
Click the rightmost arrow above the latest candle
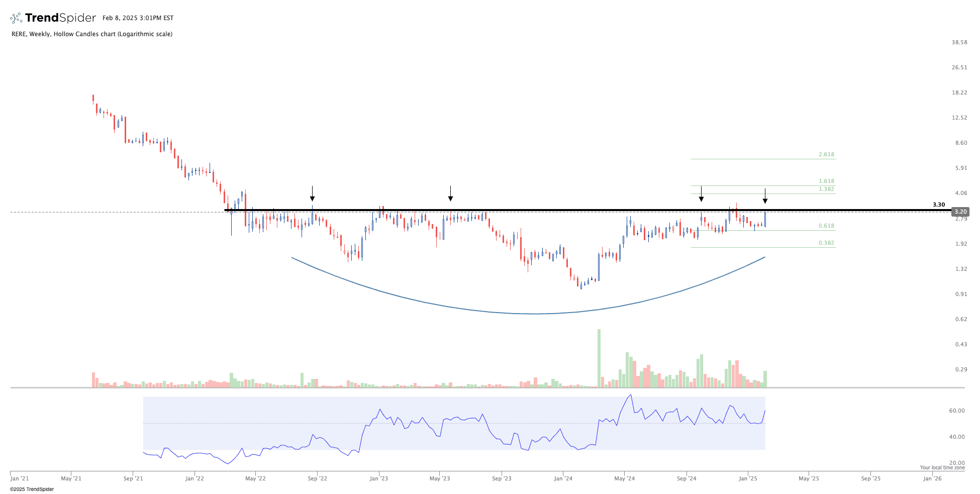(x=765, y=196)
